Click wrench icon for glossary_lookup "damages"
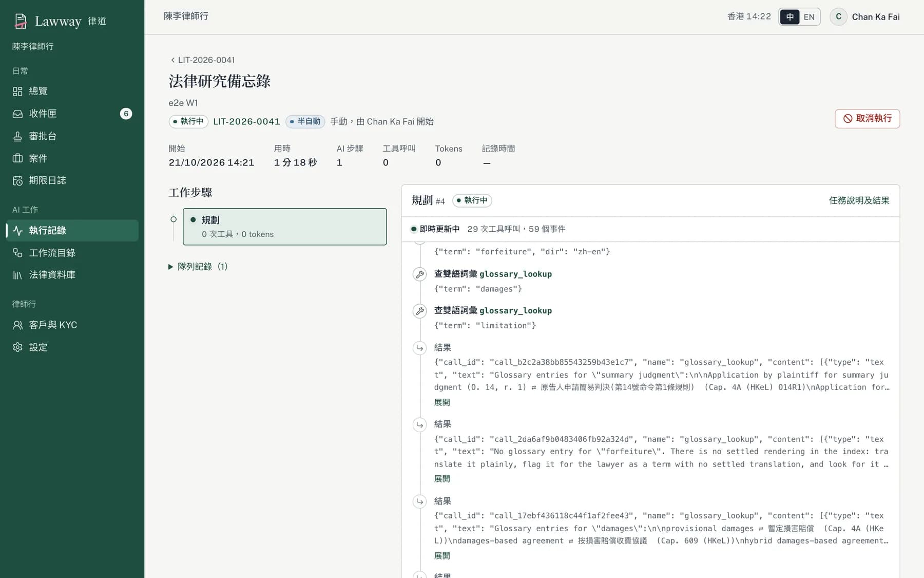Screen dimensions: 924x578 click(420, 274)
